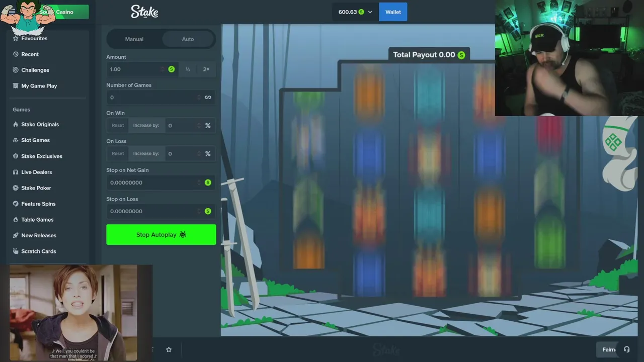The height and width of the screenshot is (362, 644).
Task: Click the streamer webcam overlay
Action: pos(570,58)
